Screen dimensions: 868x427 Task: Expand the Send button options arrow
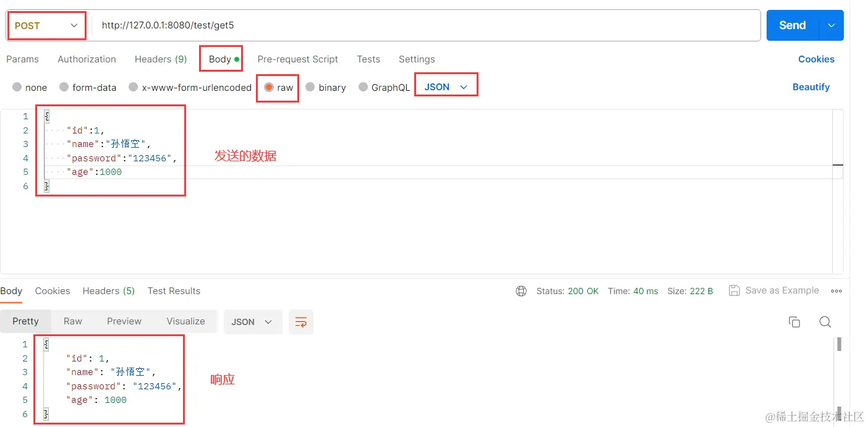(x=832, y=25)
